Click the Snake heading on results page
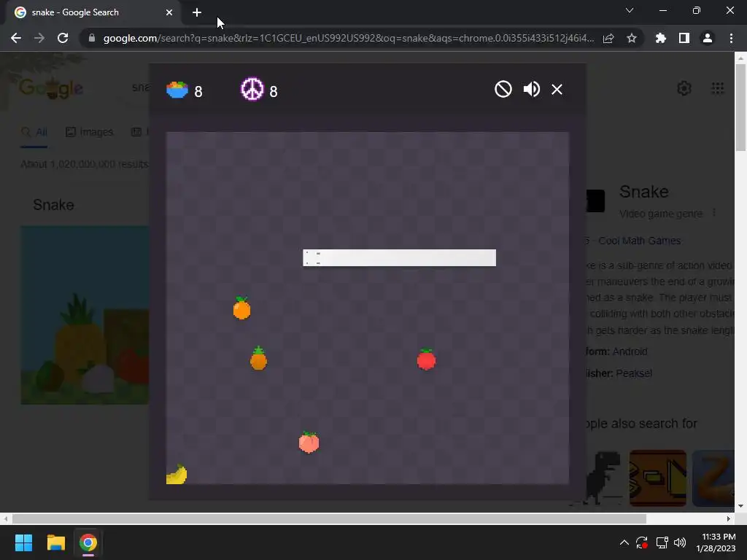This screenshot has height=560, width=747. 53,205
